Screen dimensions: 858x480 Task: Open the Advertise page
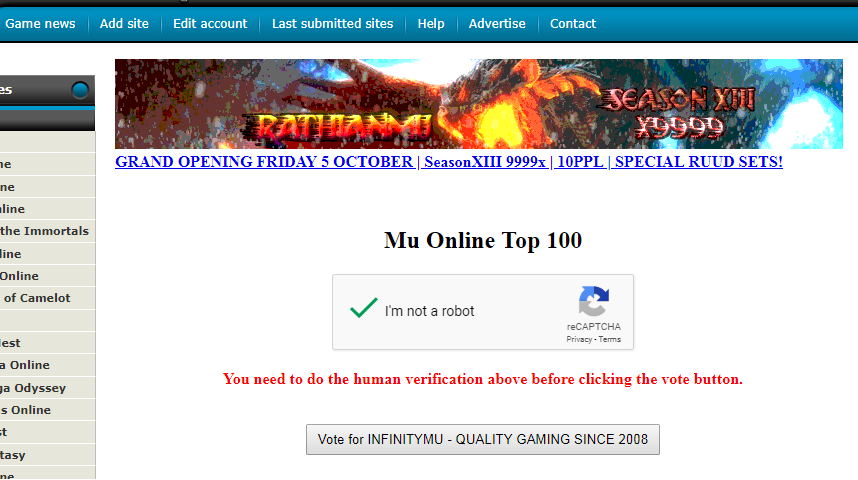[x=497, y=24]
